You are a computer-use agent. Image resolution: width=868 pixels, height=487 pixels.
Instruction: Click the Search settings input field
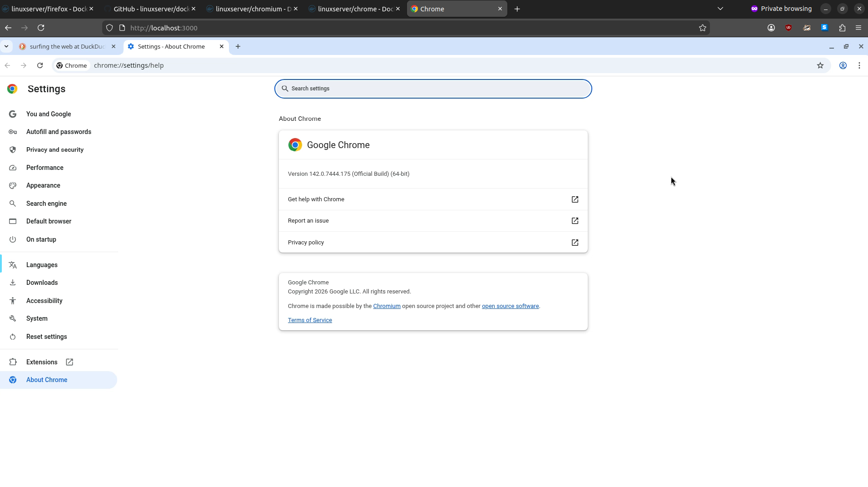point(433,89)
